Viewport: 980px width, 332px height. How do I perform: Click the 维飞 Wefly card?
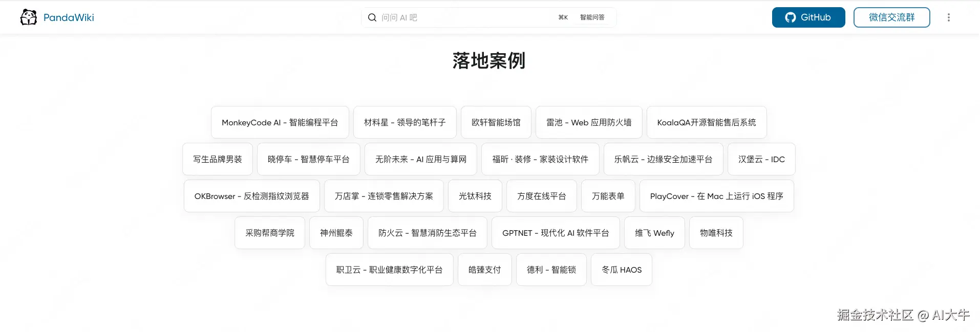coord(654,233)
